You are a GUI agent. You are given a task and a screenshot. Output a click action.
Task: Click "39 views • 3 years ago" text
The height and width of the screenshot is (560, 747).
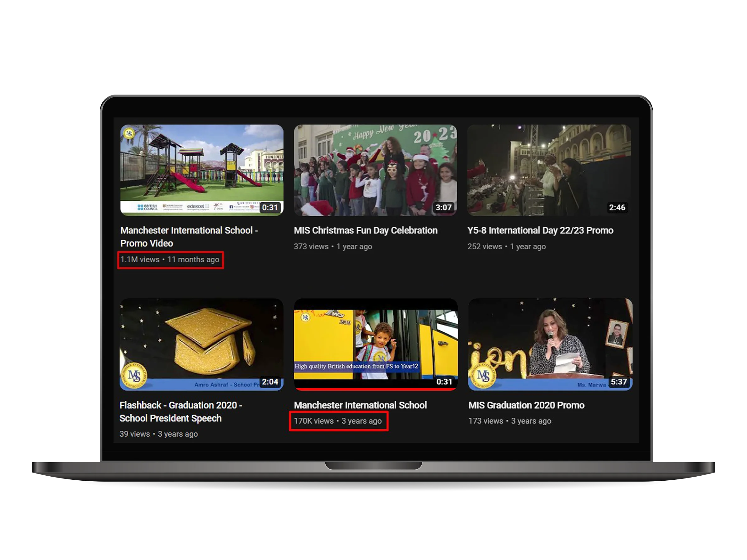159,434
